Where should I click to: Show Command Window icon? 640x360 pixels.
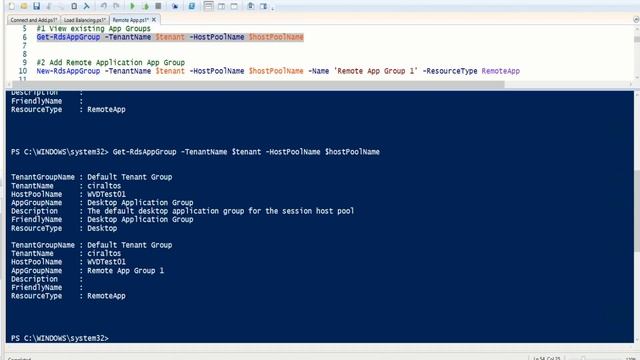click(x=251, y=6)
